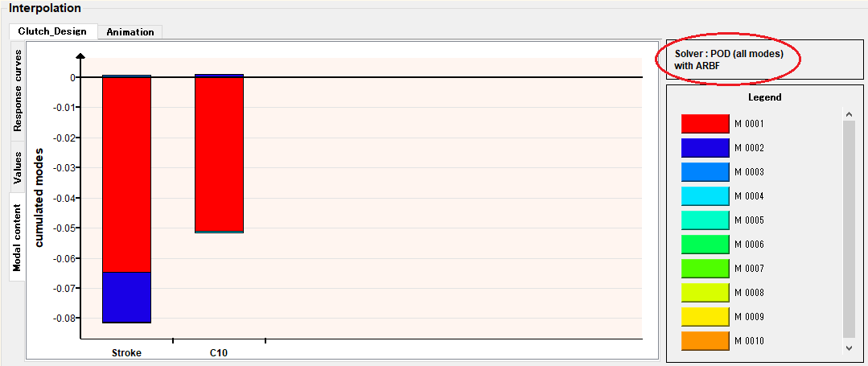Screen dimensions: 868x366
Task: Select the green M 0006 legend swatch
Action: pos(705,245)
